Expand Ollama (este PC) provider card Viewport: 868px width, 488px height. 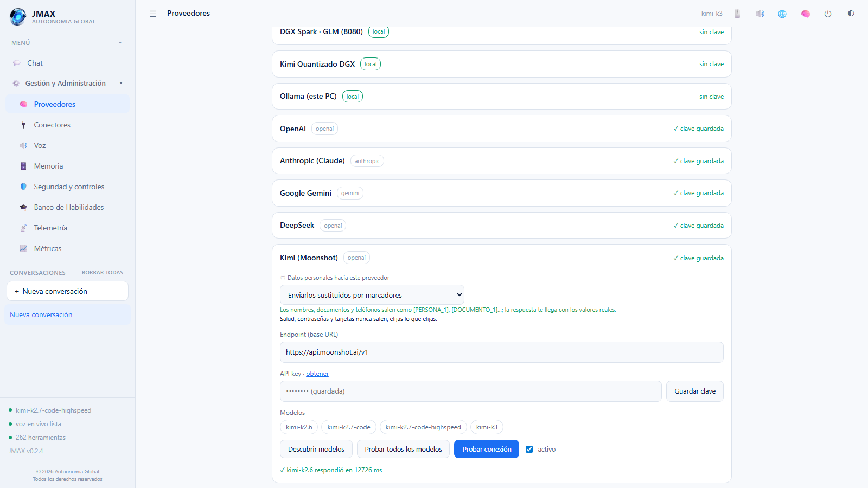pos(502,97)
